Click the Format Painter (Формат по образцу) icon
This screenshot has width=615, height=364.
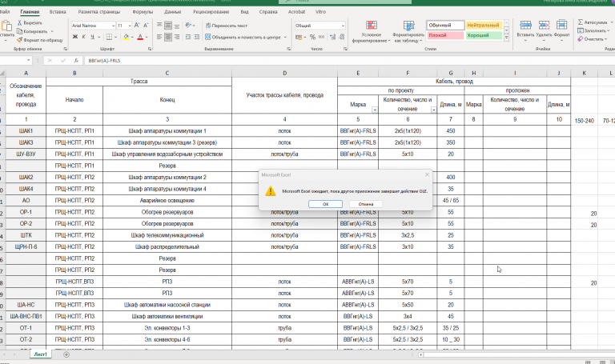tap(21, 38)
